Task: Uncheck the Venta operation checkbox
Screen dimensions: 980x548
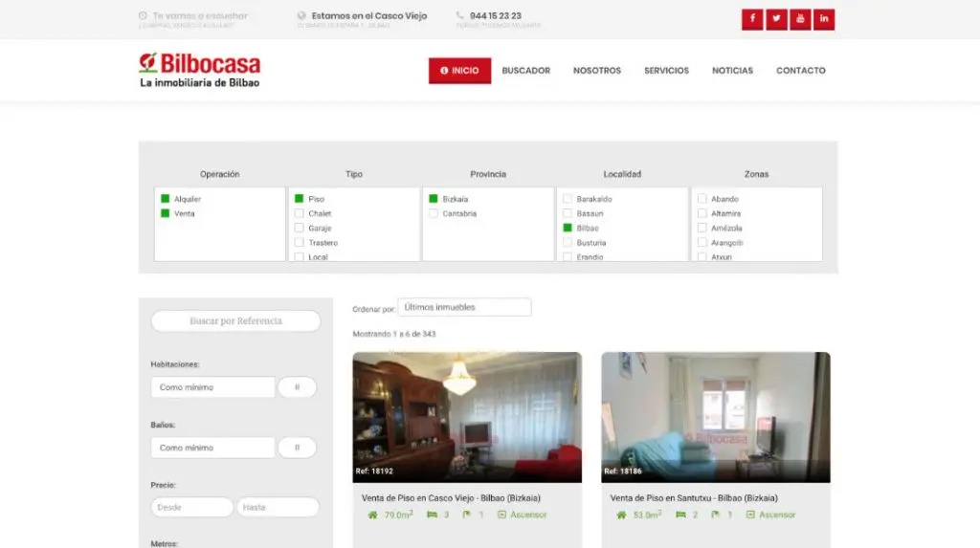Action: tap(165, 213)
